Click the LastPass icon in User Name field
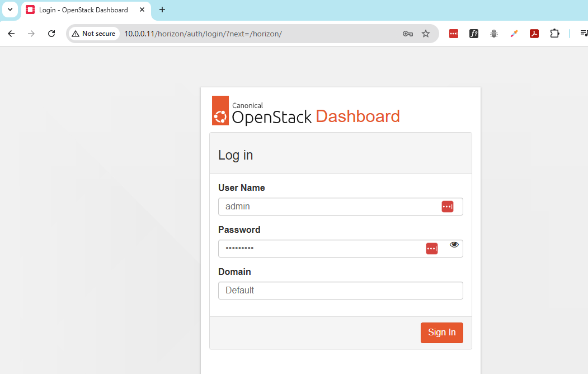This screenshot has height=374, width=588. point(447,207)
